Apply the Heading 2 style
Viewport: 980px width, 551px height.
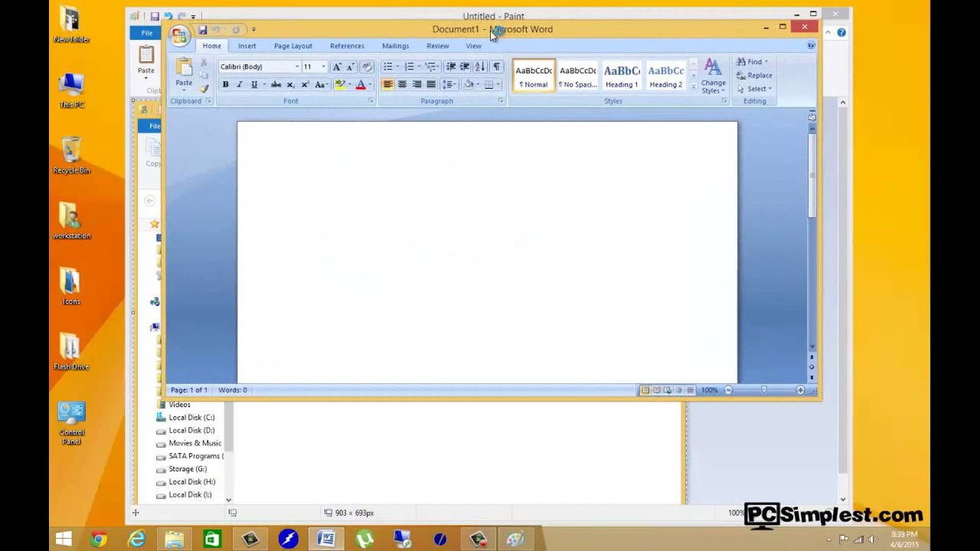tap(665, 76)
